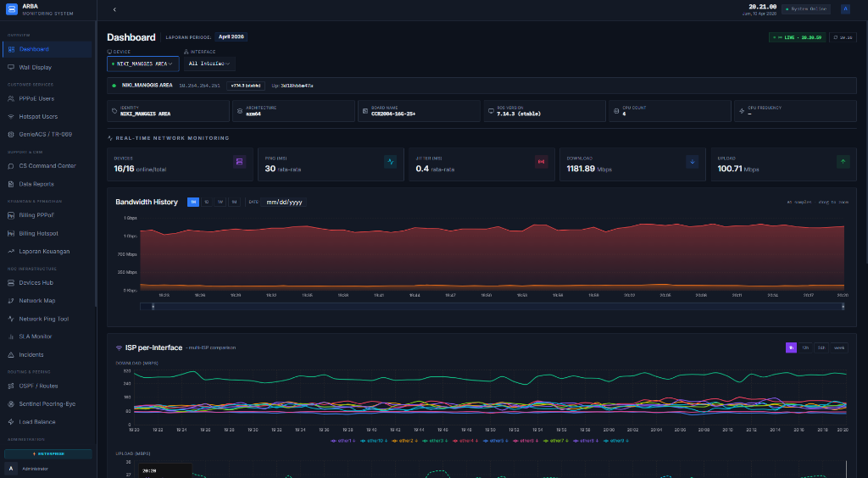
Task: Click the ARBA logo icon
Action: click(x=12, y=8)
